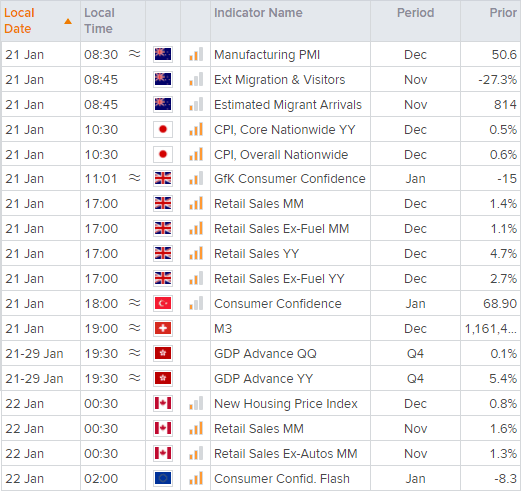The height and width of the screenshot is (491, 521).
Task: Select Retail Sales Ex-Autos MM indicator
Action: (286, 454)
